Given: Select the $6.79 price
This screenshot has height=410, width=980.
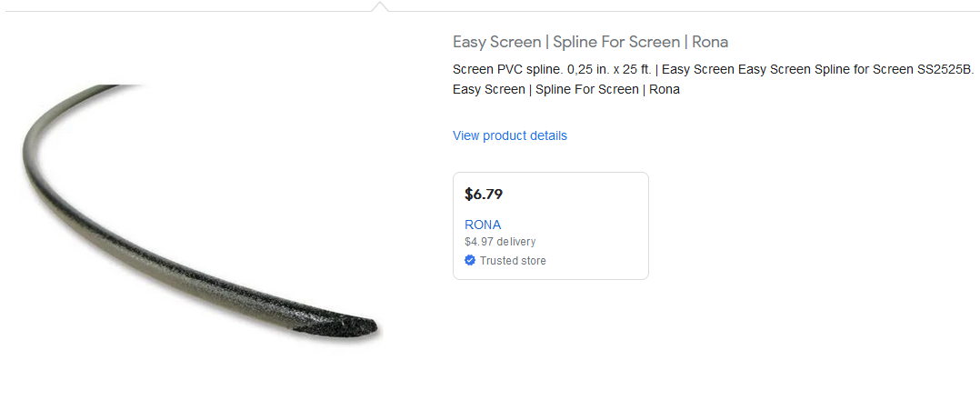Looking at the screenshot, I should click(x=484, y=194).
